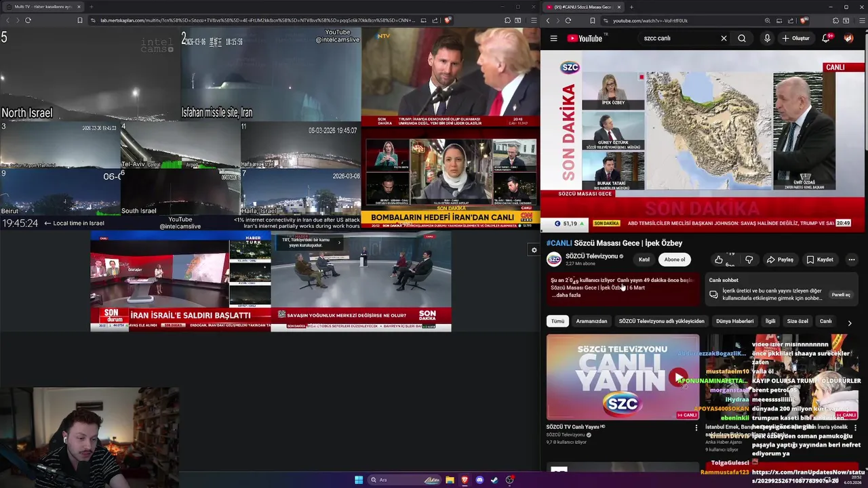
Task: Click the Oluştur create button
Action: click(x=795, y=39)
